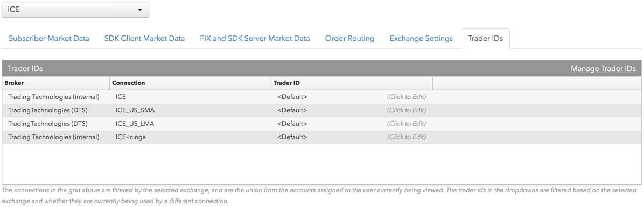Screen dimensions: 644x207
Task: Switch to Subscriber Market Data tab
Action: coord(49,39)
